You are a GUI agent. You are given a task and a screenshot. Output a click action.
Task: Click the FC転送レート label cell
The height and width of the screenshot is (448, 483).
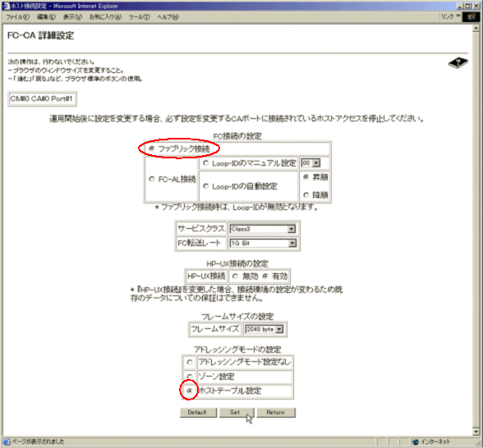point(201,243)
